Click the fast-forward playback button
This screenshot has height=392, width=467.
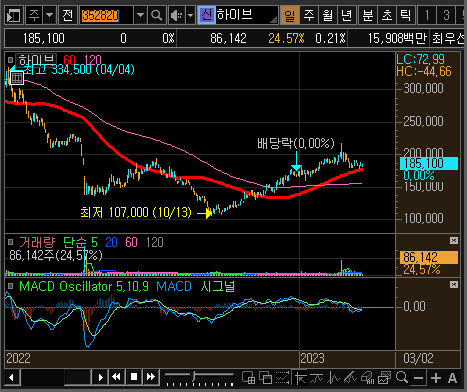tap(151, 377)
